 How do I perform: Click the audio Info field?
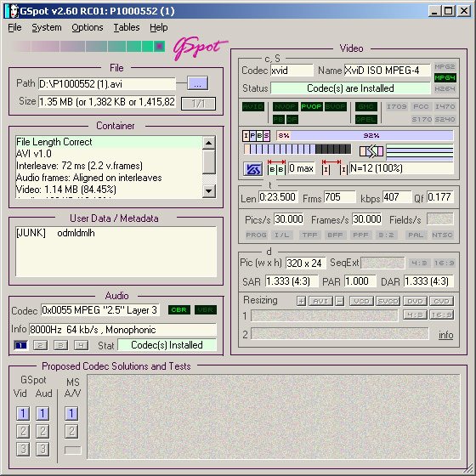(x=122, y=330)
